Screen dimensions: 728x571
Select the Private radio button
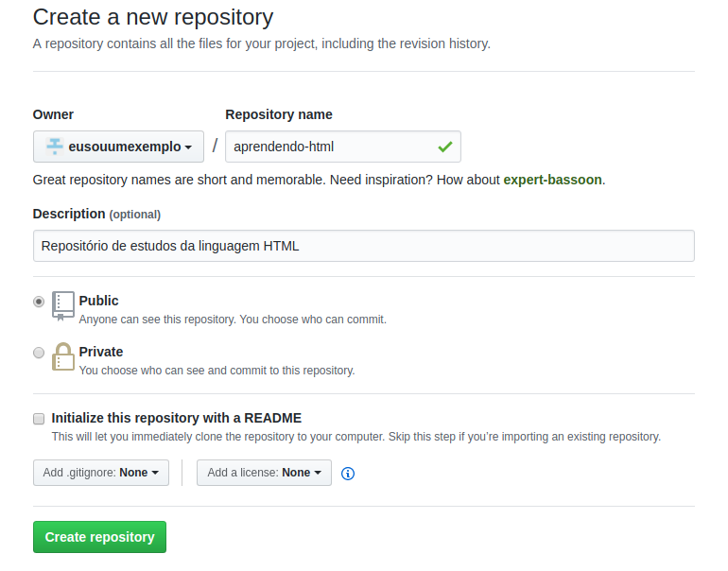[x=39, y=353]
